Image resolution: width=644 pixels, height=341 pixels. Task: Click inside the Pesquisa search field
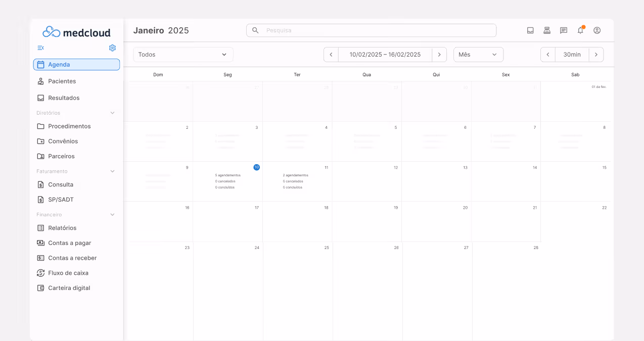point(371,30)
